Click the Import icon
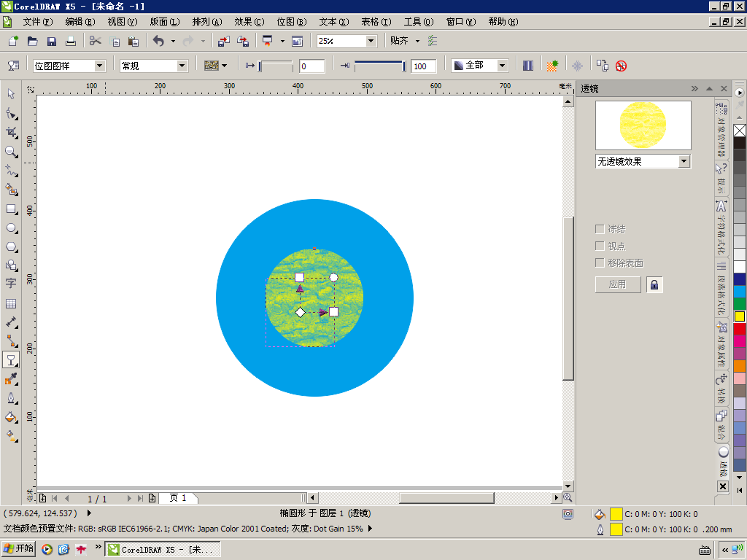The image size is (747, 560). click(x=224, y=41)
